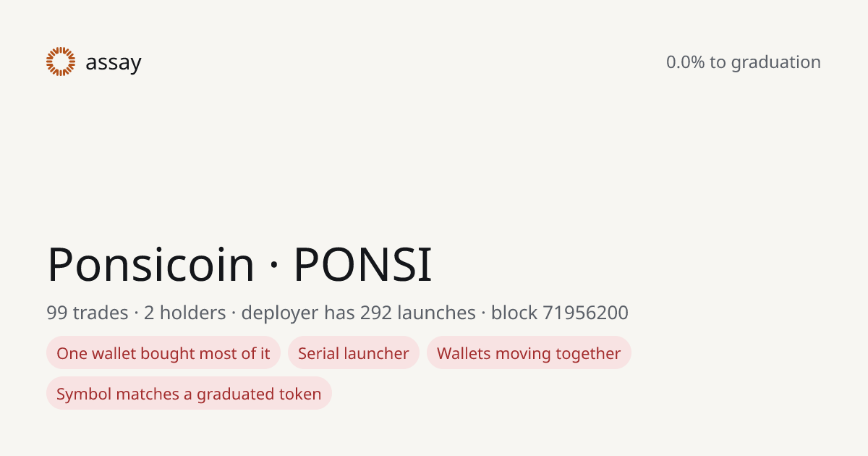The width and height of the screenshot is (868, 456).
Task: Select the Ponsicoin token name
Action: (151, 264)
